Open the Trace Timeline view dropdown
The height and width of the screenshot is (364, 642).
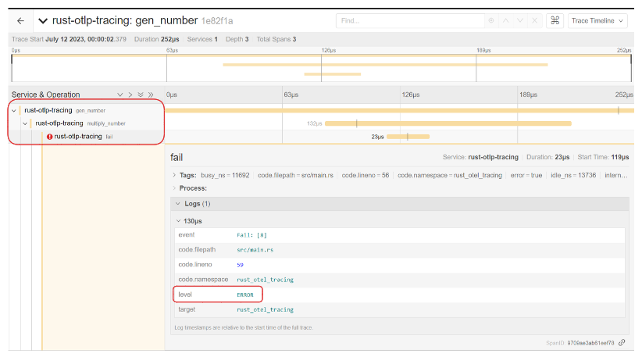tap(597, 20)
